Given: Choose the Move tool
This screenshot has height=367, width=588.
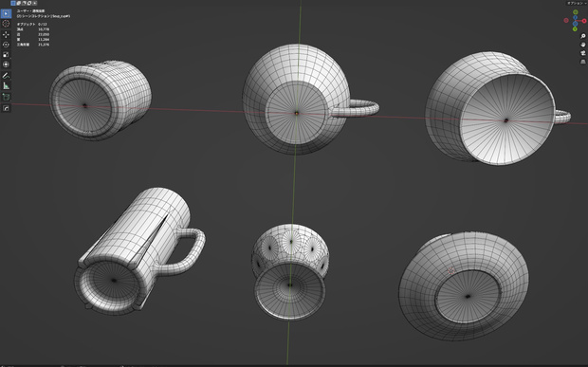Looking at the screenshot, I should (6, 34).
